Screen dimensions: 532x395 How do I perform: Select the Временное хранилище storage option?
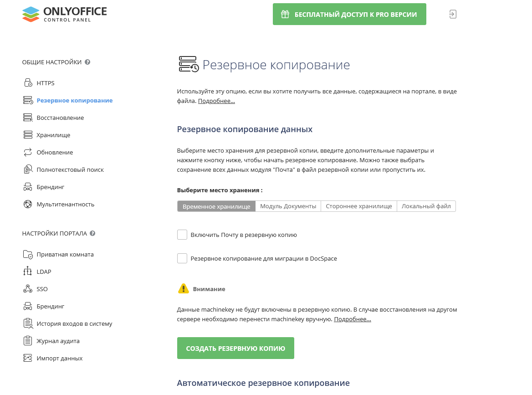(x=216, y=206)
